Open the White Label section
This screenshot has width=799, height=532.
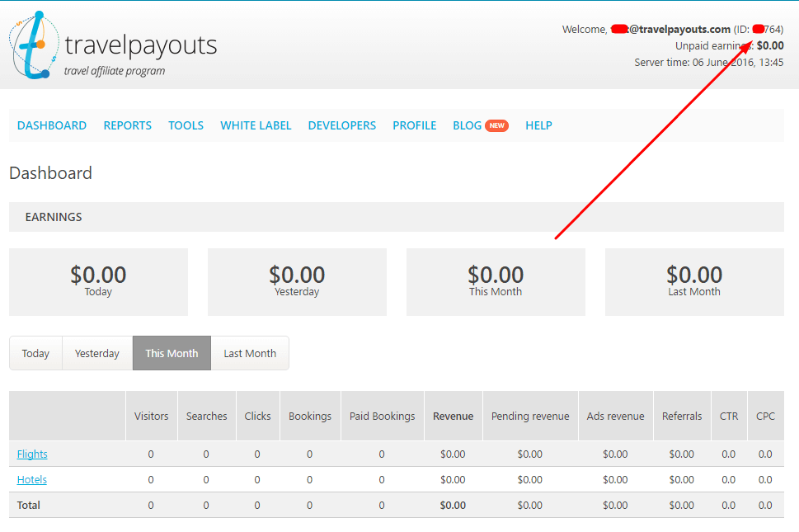(256, 125)
